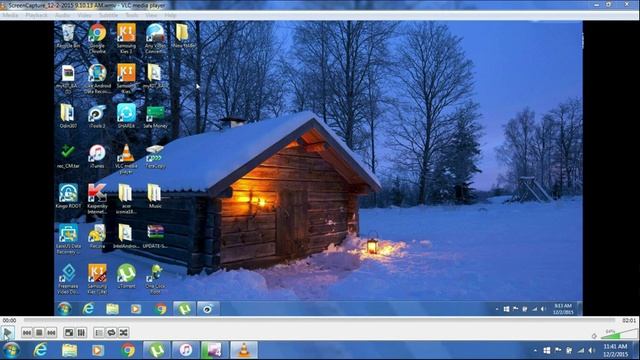
Task: Click the elapsed time 00:00 label
Action: coord(9,320)
